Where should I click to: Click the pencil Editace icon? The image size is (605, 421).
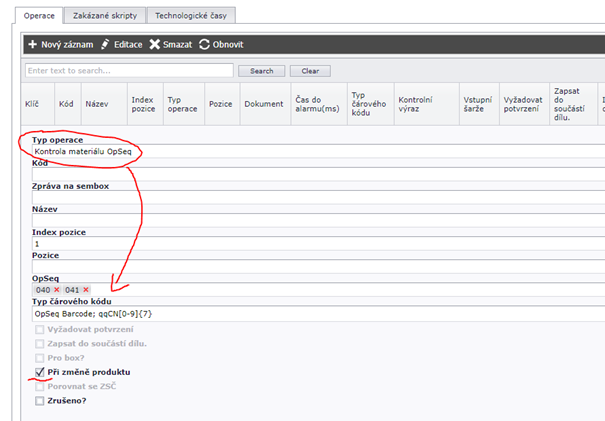point(105,45)
